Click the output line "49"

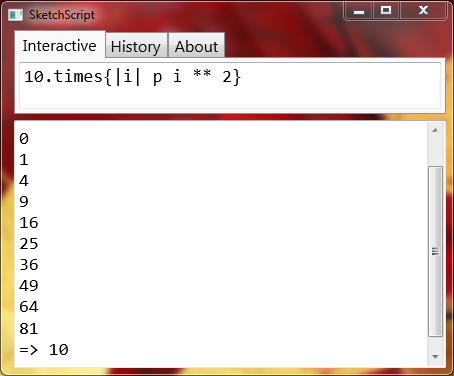coord(29,286)
